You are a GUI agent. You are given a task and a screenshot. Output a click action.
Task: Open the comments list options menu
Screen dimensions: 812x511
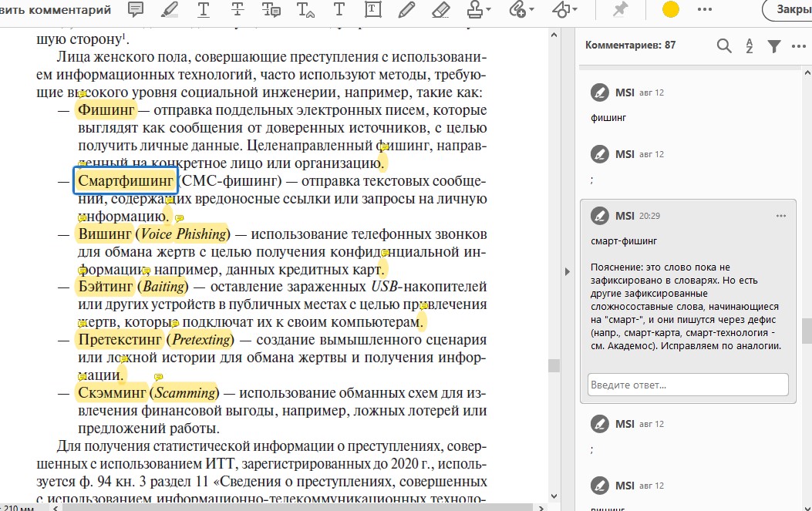799,46
